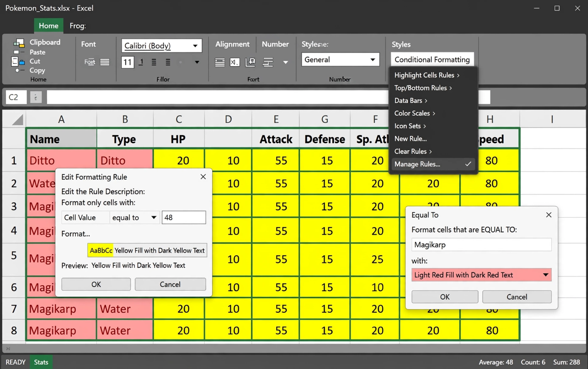Click the 25 cell in row 5
Viewport: 588px width, 369px height.
(375, 259)
